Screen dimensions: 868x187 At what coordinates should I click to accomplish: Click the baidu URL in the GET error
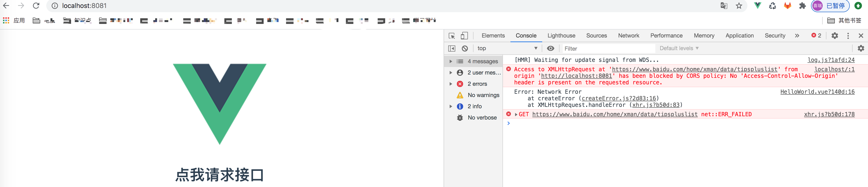[x=615, y=114]
